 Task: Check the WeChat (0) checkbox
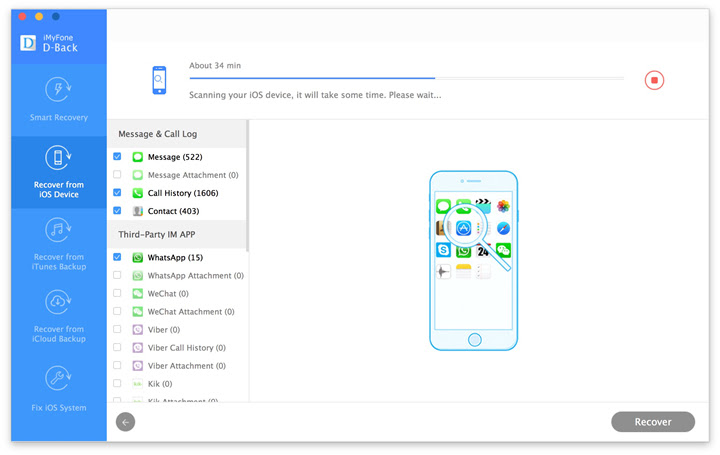[x=117, y=293]
